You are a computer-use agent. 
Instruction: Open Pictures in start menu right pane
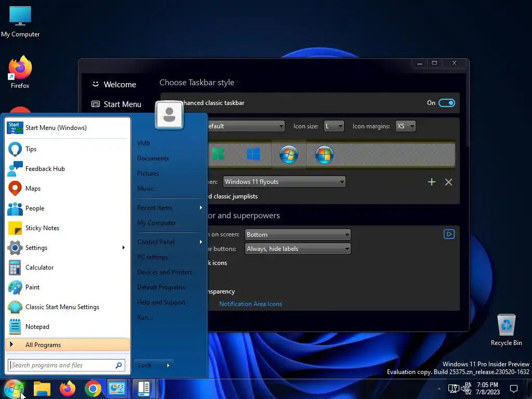click(148, 174)
